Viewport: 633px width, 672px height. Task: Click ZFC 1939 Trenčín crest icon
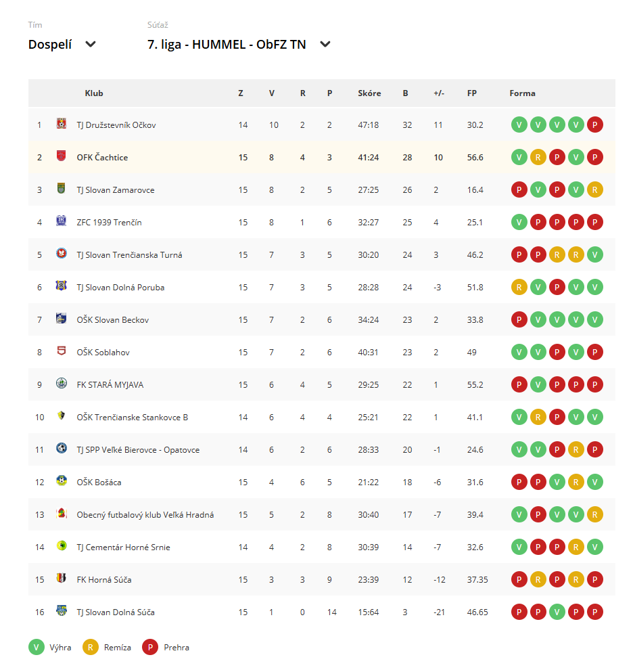[62, 221]
